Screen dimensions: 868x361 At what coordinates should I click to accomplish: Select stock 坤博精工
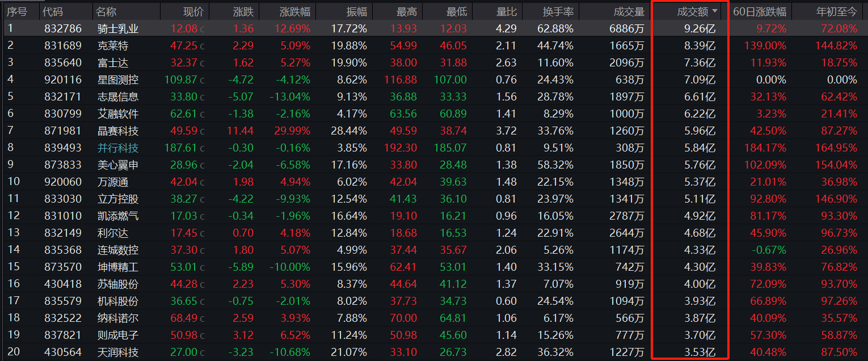pyautogui.click(x=117, y=267)
